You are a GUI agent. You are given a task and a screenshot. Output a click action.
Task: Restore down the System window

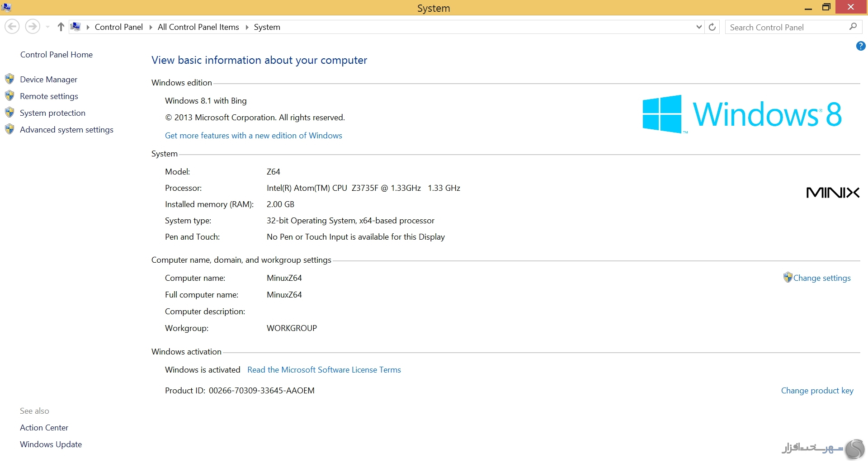click(826, 7)
